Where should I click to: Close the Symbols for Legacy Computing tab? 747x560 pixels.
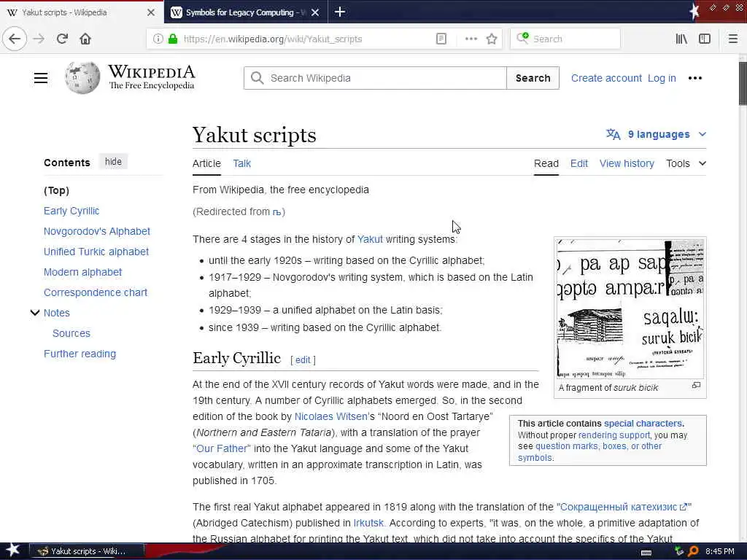[x=315, y=12]
